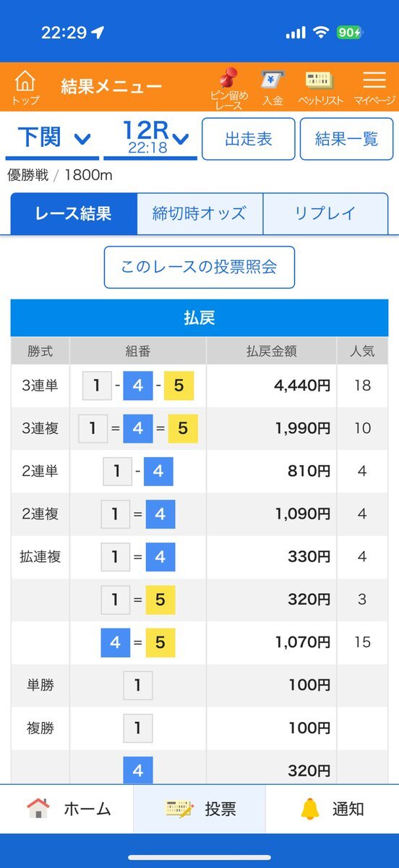The image size is (399, 868).
Task: Select the レース結果 tab
Action: 74,213
